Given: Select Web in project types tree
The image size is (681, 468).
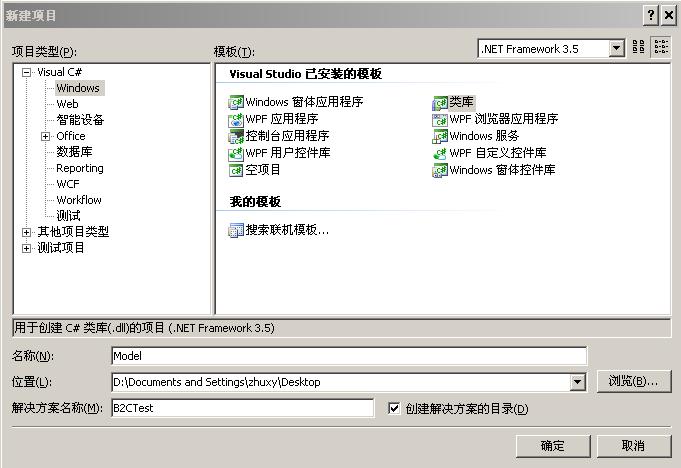Looking at the screenshot, I should coord(67,104).
